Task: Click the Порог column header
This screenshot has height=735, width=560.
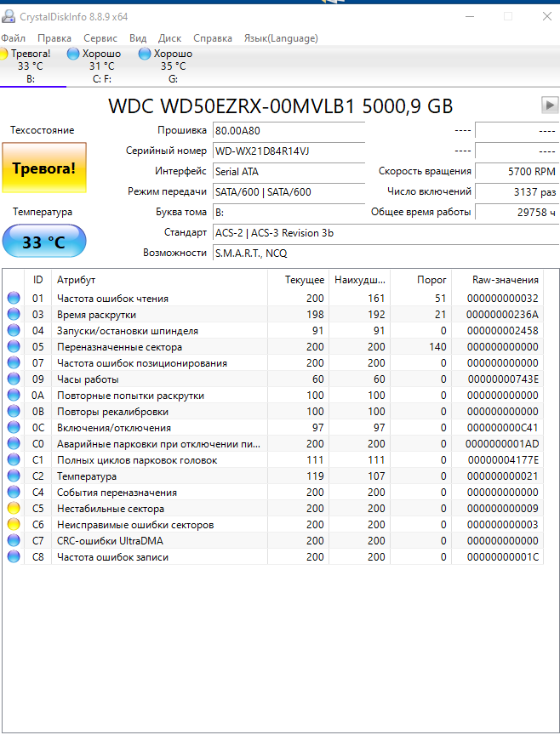Action: [x=420, y=280]
